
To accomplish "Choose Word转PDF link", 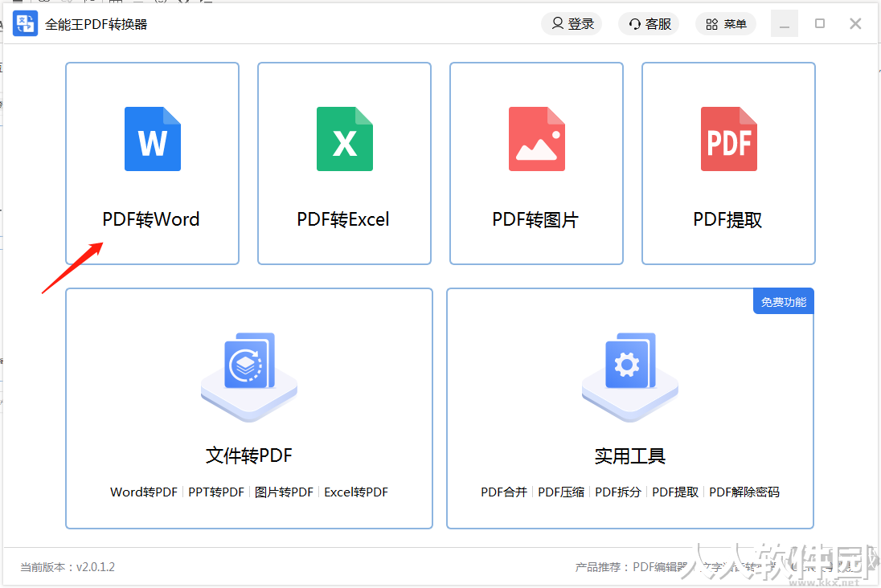I will (x=144, y=492).
